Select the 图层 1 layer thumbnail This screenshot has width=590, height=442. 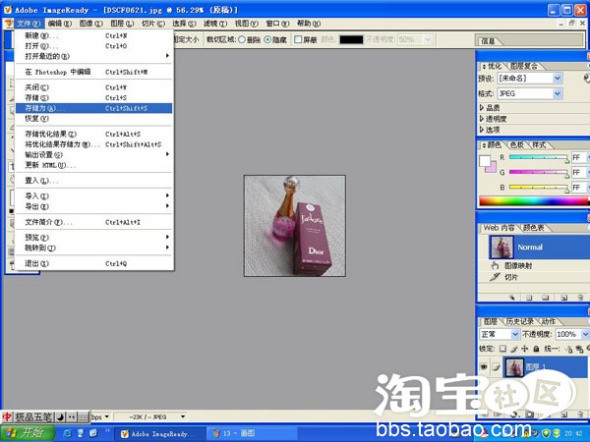coord(514,367)
